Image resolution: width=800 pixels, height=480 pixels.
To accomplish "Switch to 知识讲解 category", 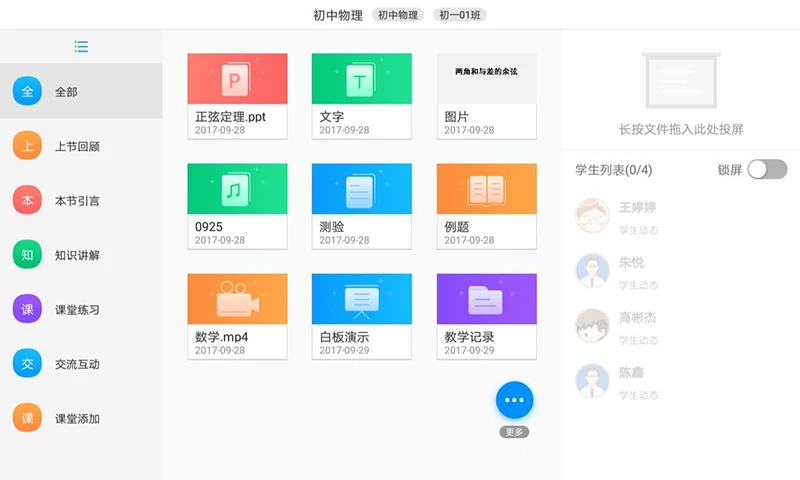I will [81, 255].
